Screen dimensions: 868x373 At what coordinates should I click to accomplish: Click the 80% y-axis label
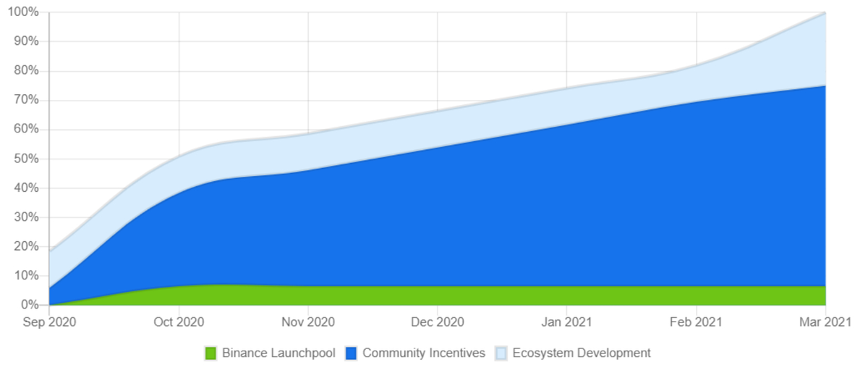coord(26,71)
